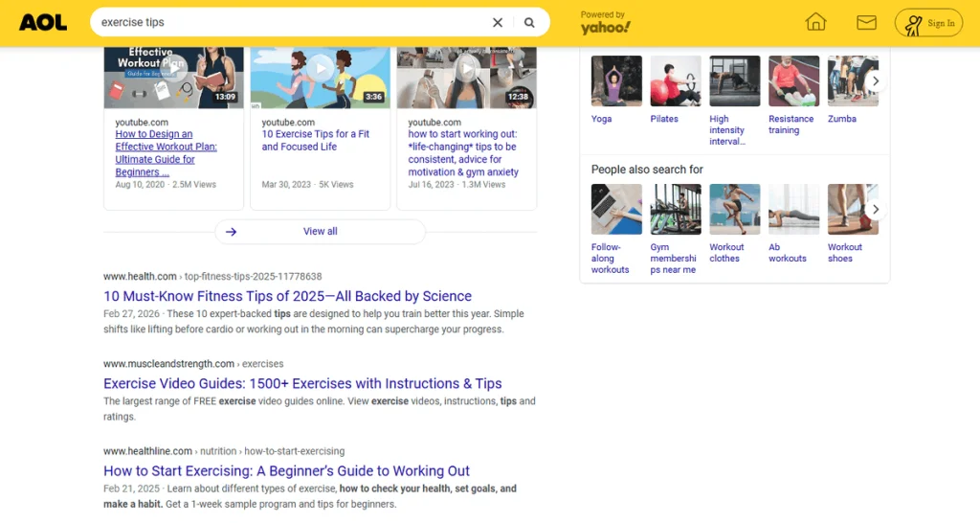Click the arrow icon beside View all
980x523 pixels.
pyautogui.click(x=232, y=232)
